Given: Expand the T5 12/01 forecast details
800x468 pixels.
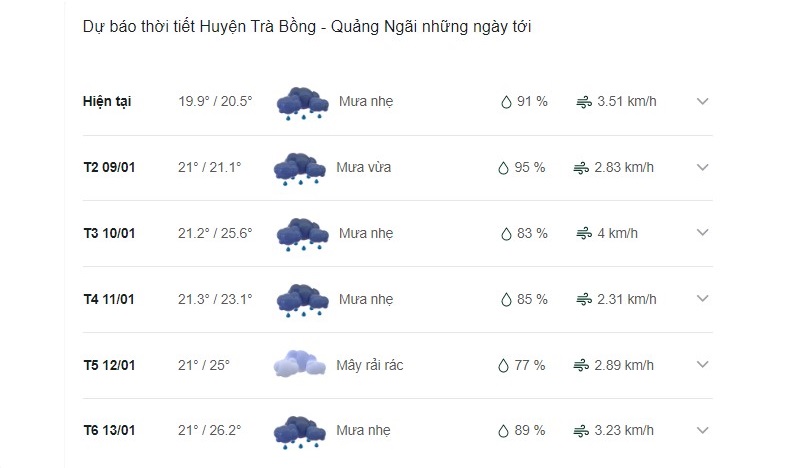Looking at the screenshot, I should [x=703, y=364].
